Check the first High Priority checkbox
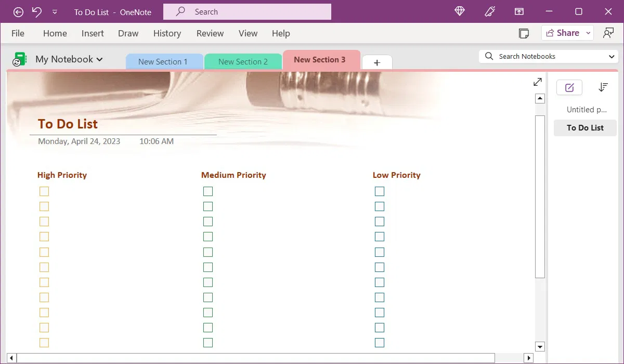The width and height of the screenshot is (624, 364). click(44, 191)
